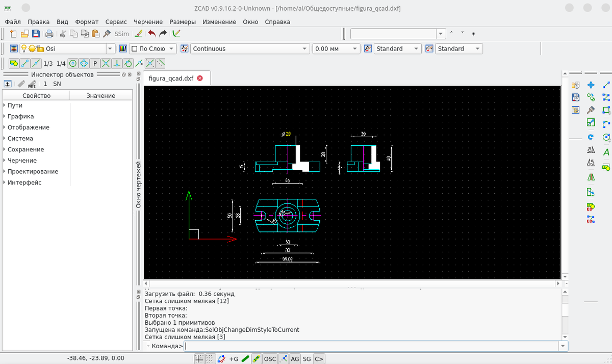Screen dimensions: 612x364
Task: Click the Copy with base point icon
Action: click(85, 34)
